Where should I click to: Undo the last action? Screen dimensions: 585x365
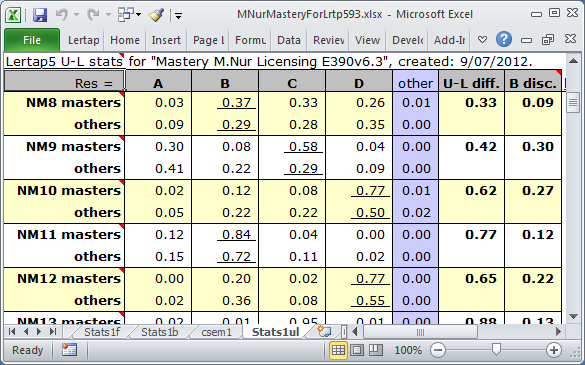pyautogui.click(x=62, y=15)
